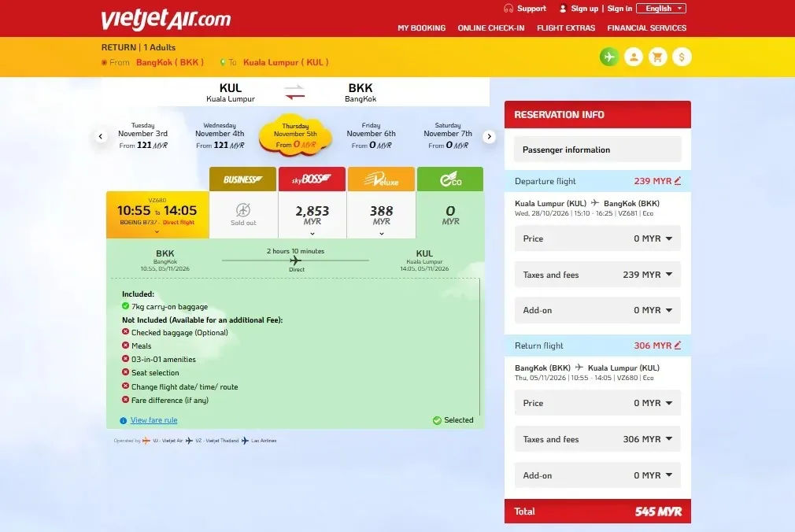The height and width of the screenshot is (532, 795).
Task: Expand departure Taxes and fees 239 MYR
Action: [x=597, y=275]
